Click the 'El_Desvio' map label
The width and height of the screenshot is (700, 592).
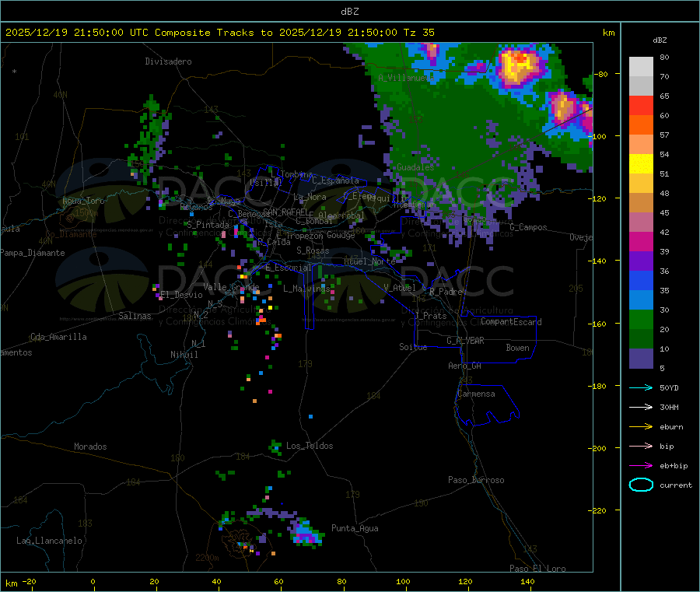181,295
